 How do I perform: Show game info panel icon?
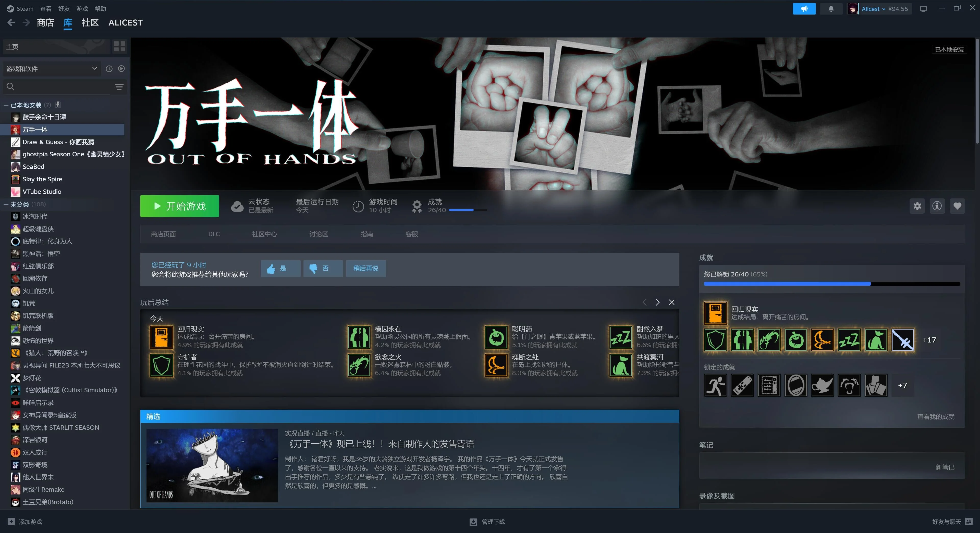coord(937,206)
